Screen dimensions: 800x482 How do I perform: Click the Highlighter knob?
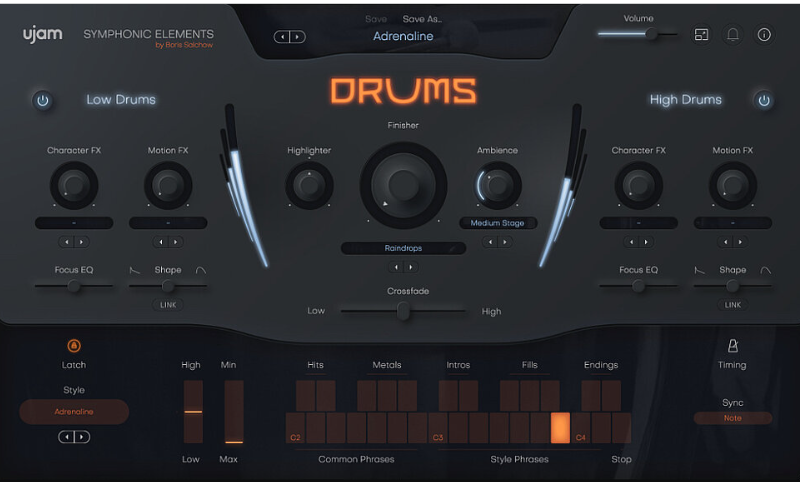point(309,186)
